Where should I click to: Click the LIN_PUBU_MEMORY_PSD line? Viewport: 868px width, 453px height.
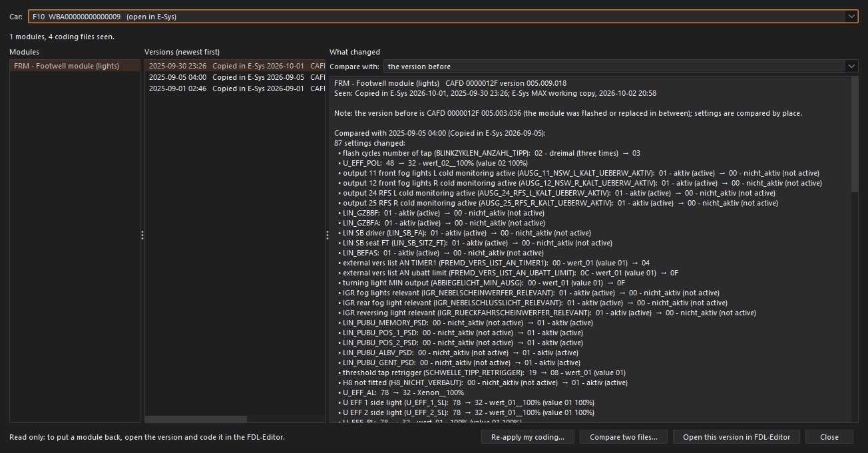click(465, 323)
